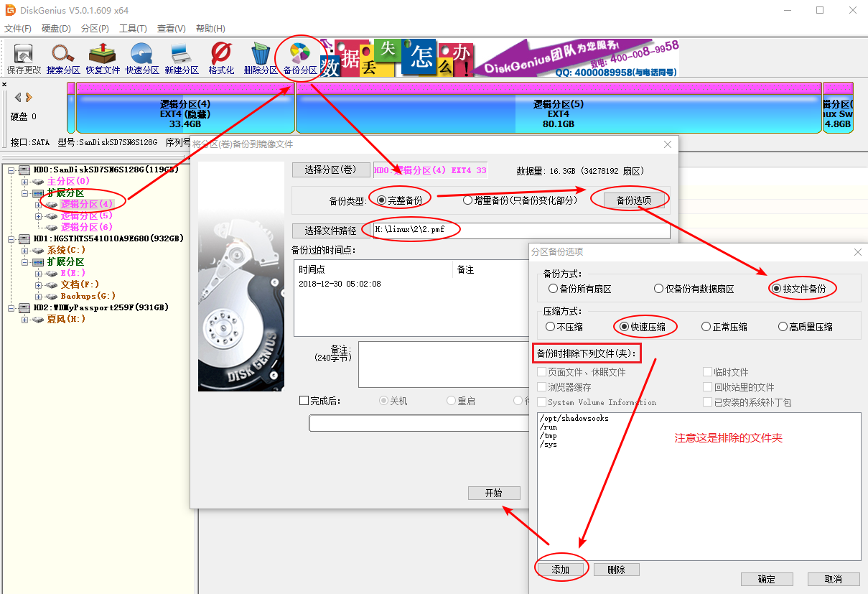The image size is (868, 594).
Task: Expand the 夏风(H:) volume node
Action: coord(25,319)
